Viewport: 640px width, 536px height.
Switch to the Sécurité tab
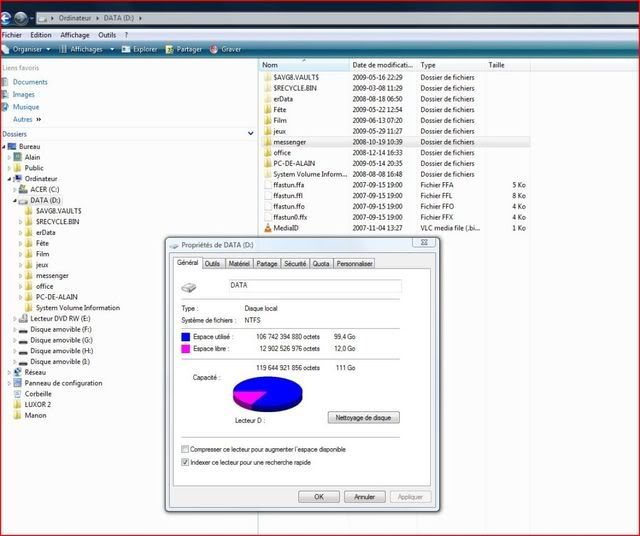tap(295, 264)
